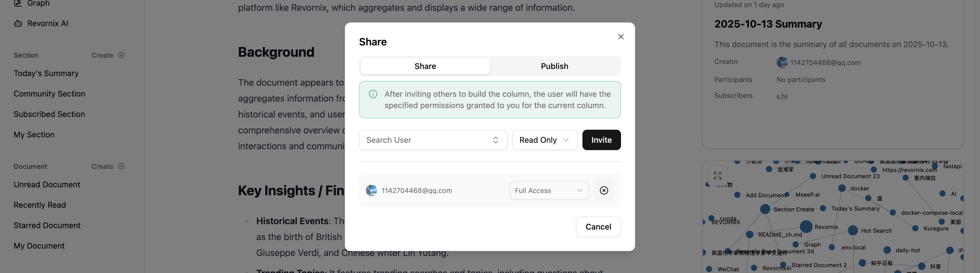
Task: Click user avatar in the share list
Action: tap(371, 190)
